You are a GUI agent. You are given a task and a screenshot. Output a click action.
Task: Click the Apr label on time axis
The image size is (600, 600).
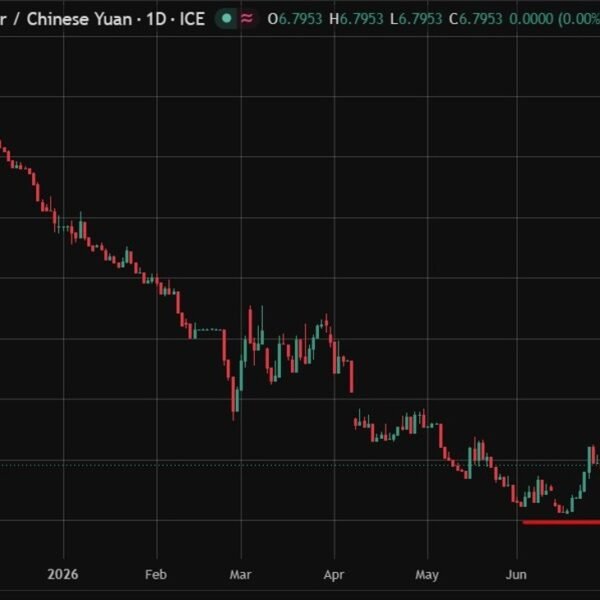pos(334,575)
